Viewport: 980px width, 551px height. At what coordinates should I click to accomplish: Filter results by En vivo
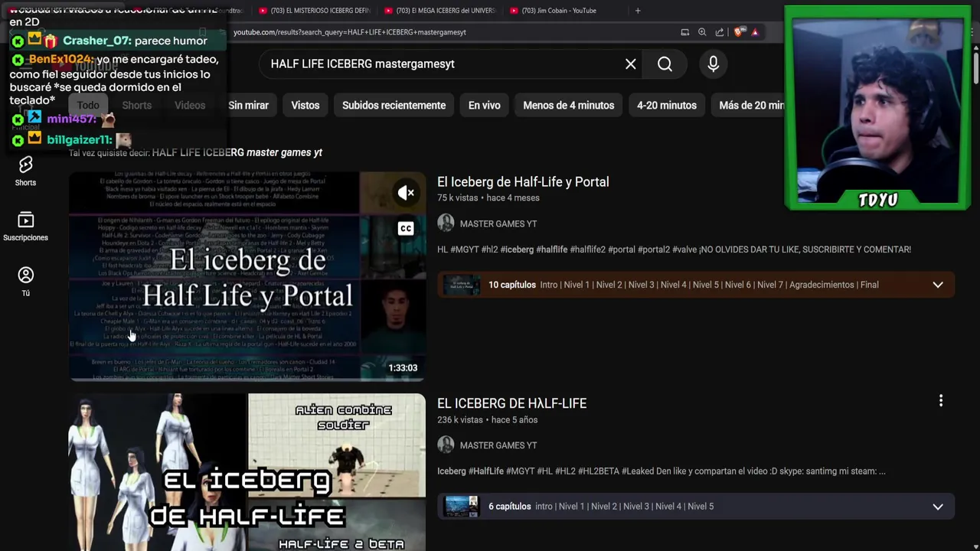pyautogui.click(x=484, y=105)
